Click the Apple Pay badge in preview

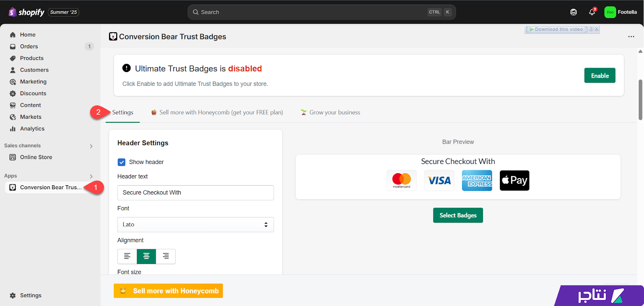click(x=514, y=180)
